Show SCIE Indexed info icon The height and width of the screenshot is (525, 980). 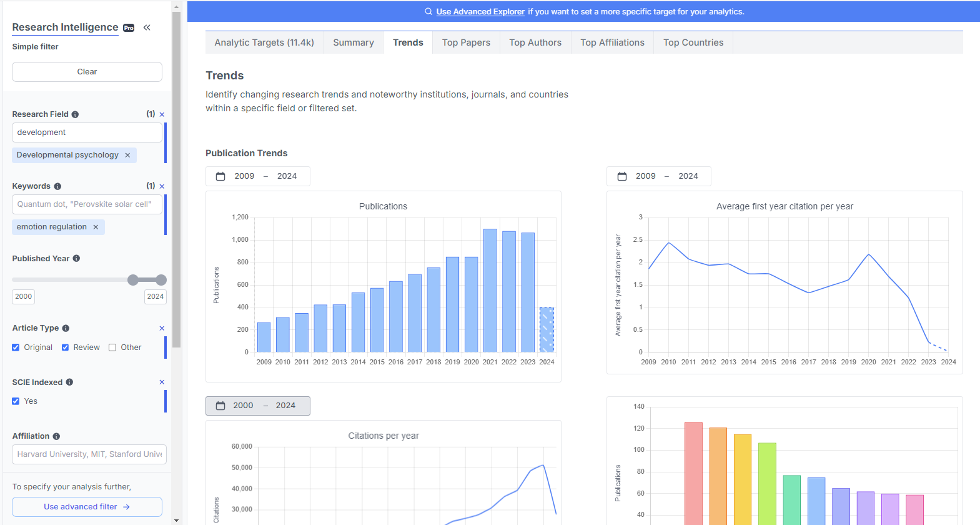click(x=69, y=382)
